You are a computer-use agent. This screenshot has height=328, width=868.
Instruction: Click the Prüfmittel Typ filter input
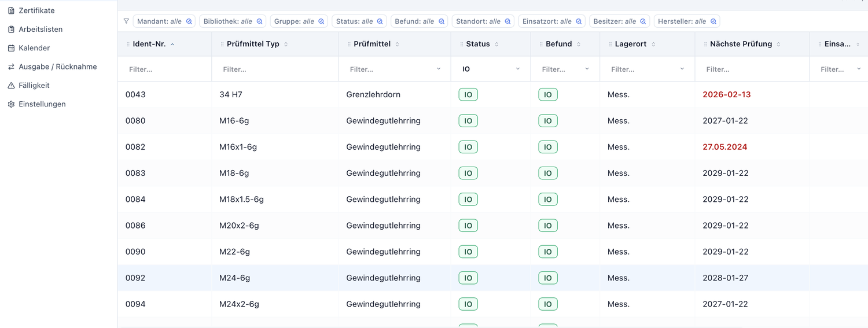275,69
